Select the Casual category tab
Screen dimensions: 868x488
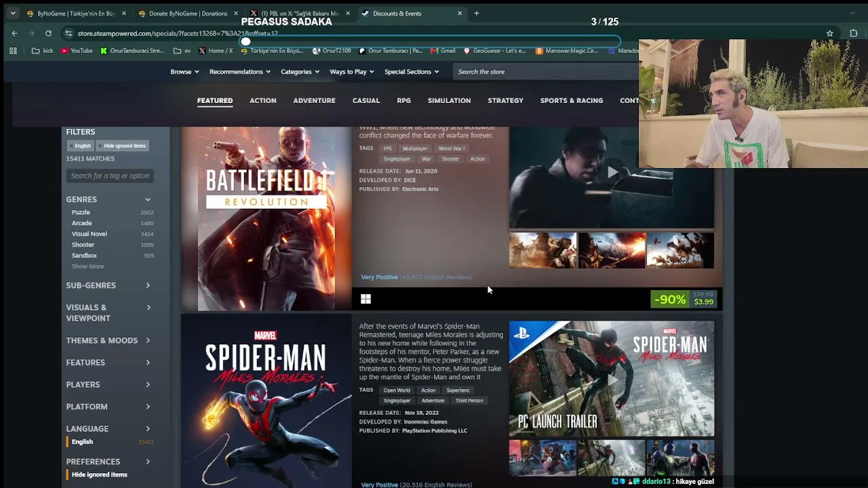point(366,100)
